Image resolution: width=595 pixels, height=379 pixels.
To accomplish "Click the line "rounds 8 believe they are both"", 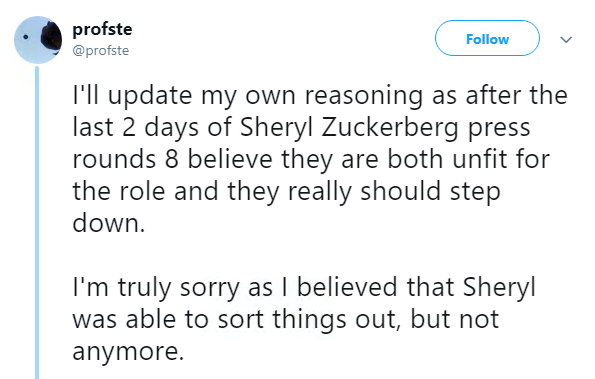I will 311,159.
